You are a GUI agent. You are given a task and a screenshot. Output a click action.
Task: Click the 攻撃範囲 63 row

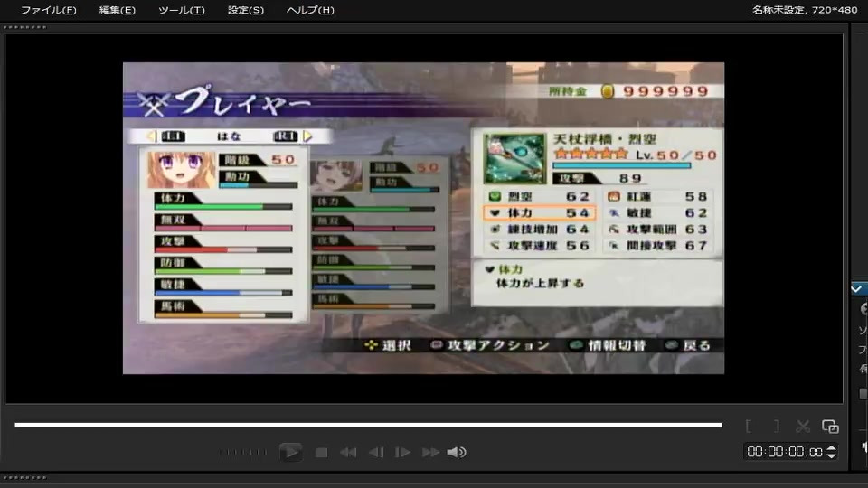[x=657, y=229]
